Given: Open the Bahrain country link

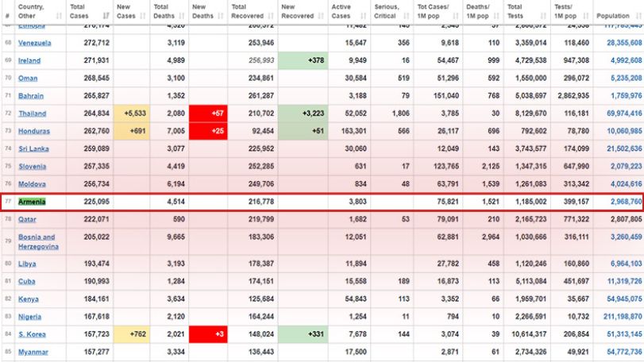Looking at the screenshot, I should [31, 95].
